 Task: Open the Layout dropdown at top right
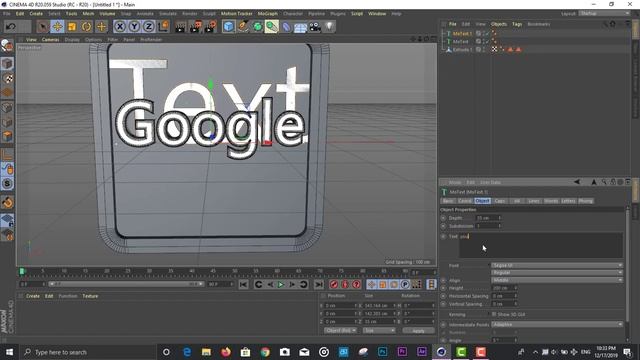point(604,13)
